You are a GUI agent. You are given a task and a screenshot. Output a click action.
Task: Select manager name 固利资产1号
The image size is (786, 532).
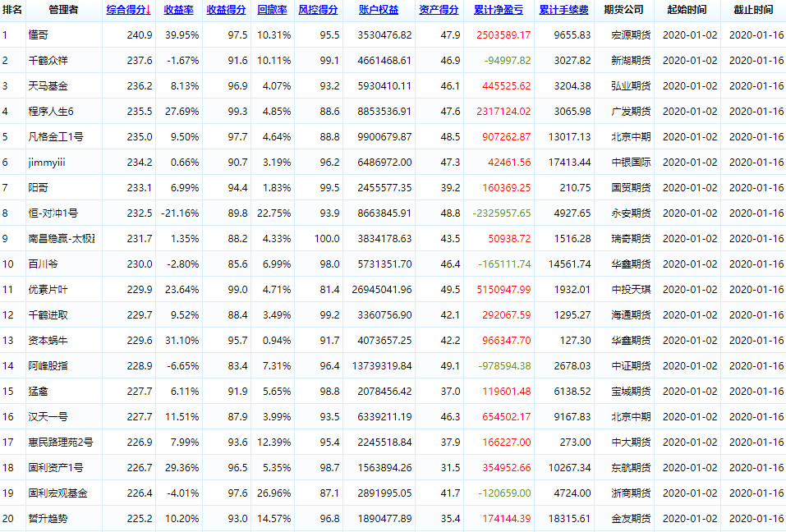pyautogui.click(x=56, y=468)
